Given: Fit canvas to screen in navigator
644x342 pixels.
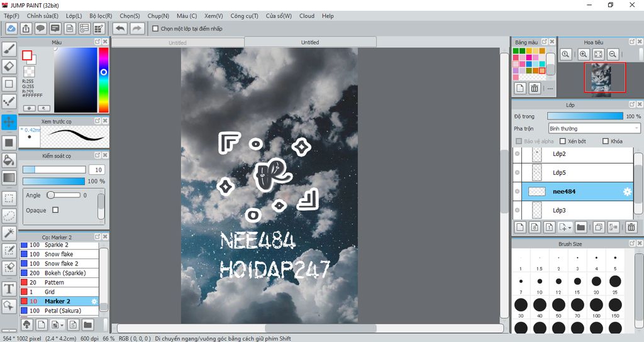Looking at the screenshot, I should pyautogui.click(x=599, y=54).
